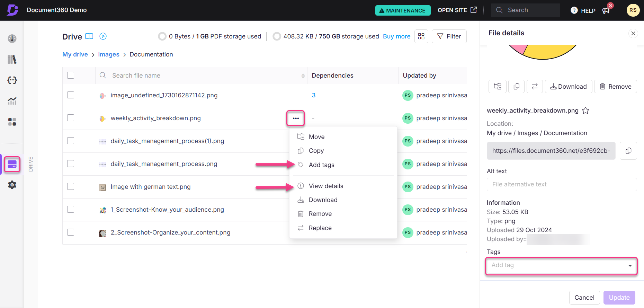The width and height of the screenshot is (644, 308).
Task: Click the Download button in File details
Action: pyautogui.click(x=569, y=86)
